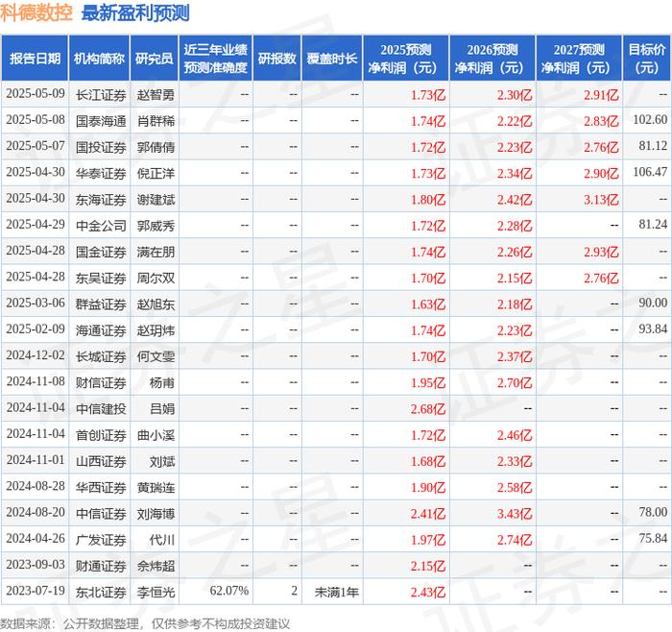Select the 国金证券 cell
Image resolution: width=672 pixels, height=632 pixels.
[101, 252]
